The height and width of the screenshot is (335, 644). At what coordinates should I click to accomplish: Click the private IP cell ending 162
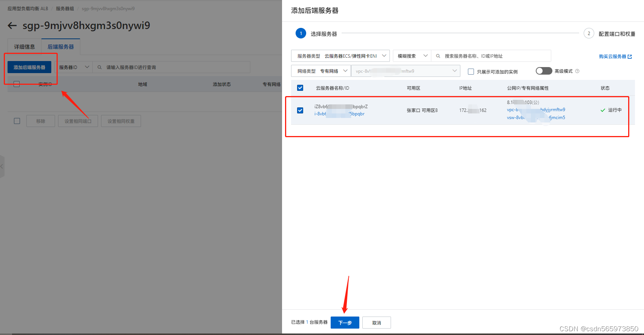tap(473, 110)
